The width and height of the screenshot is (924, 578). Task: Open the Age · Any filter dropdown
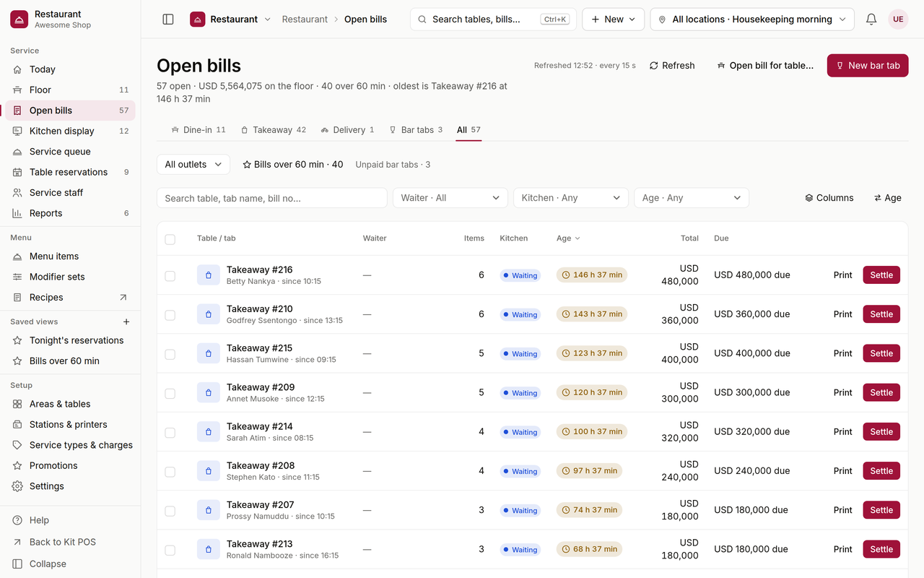(x=692, y=198)
